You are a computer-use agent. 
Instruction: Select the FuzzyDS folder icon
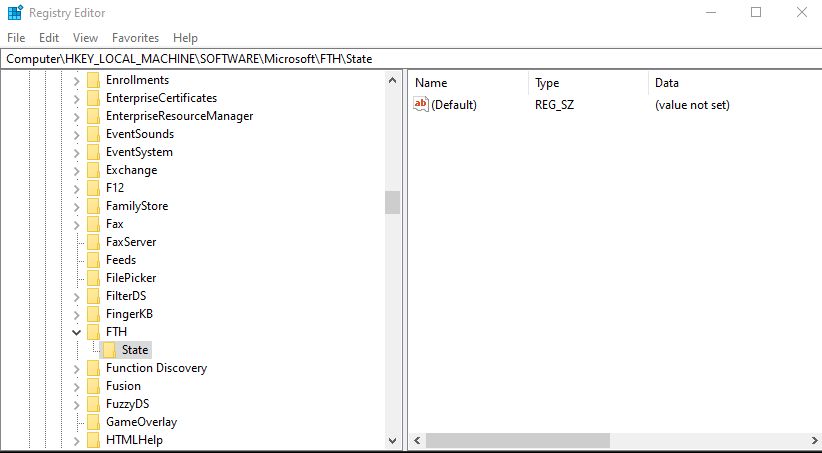tap(93, 404)
